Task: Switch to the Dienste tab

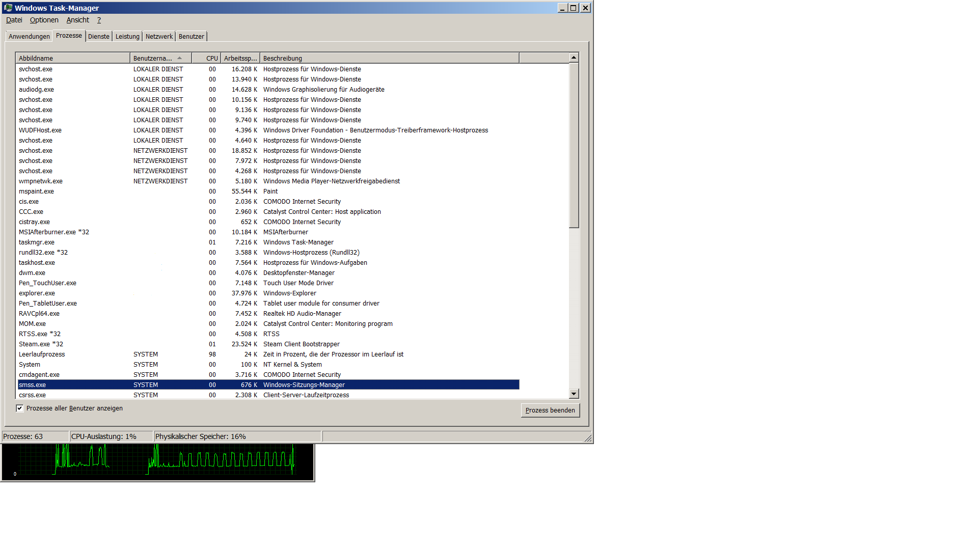Action: click(x=99, y=36)
